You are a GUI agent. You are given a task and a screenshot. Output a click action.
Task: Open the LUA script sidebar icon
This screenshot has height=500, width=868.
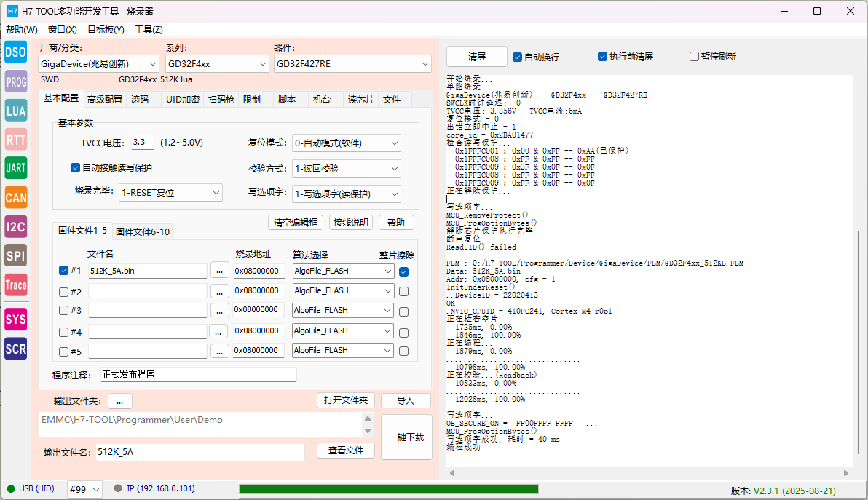pos(16,111)
